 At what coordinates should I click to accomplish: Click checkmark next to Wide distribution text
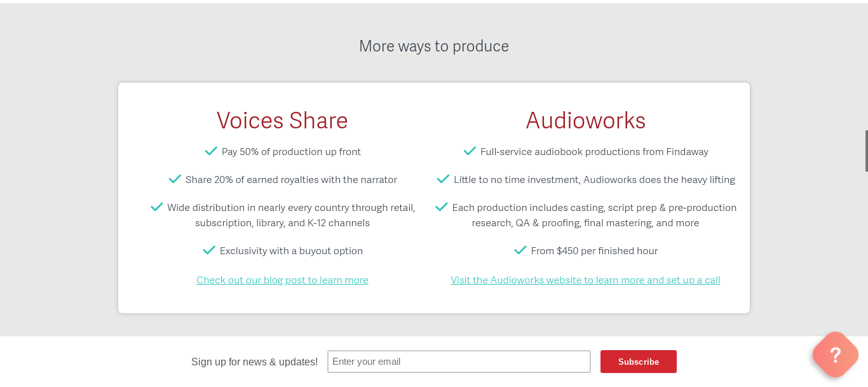(x=156, y=207)
